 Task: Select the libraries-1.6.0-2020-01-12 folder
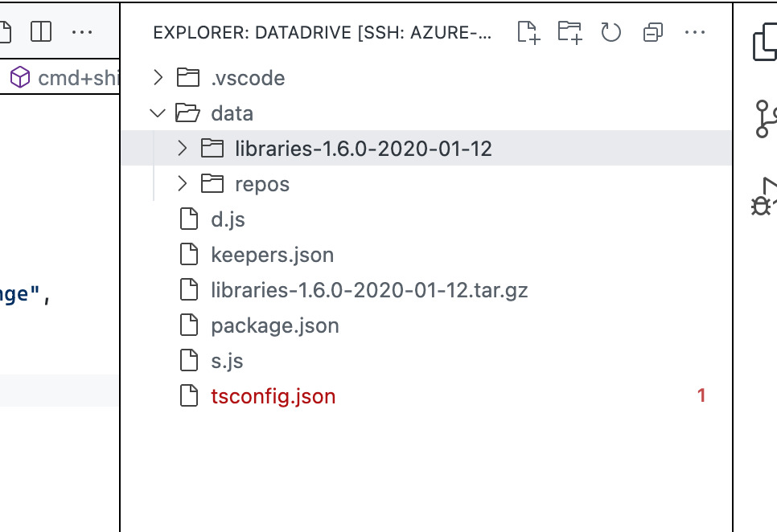tap(364, 148)
